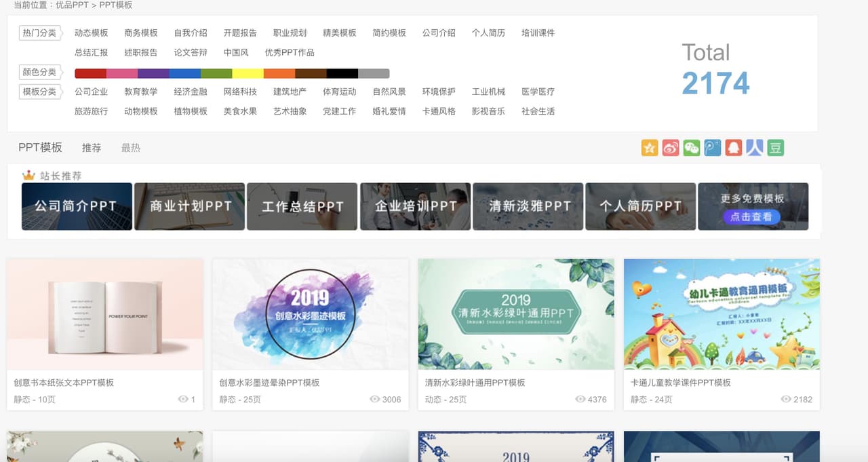
Task: Pick the red color filter swatch
Action: click(90, 73)
